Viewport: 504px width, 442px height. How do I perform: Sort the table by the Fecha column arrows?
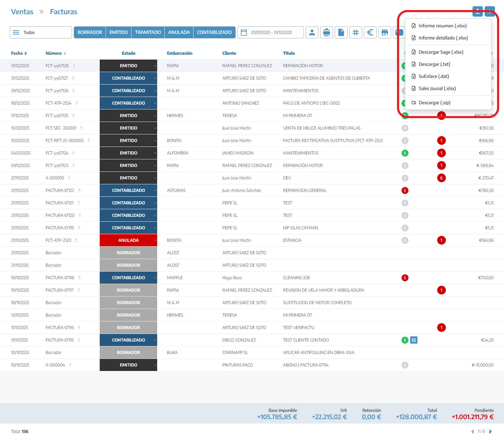click(26, 53)
